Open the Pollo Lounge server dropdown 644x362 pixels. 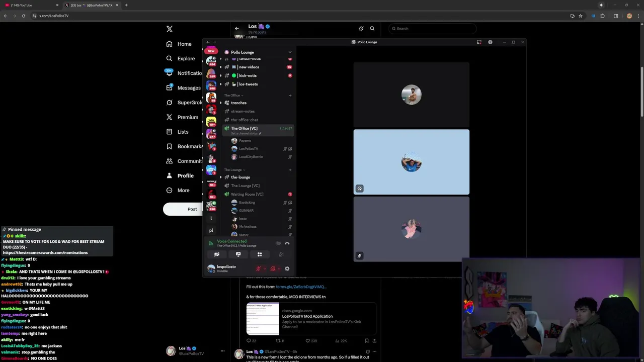click(290, 52)
